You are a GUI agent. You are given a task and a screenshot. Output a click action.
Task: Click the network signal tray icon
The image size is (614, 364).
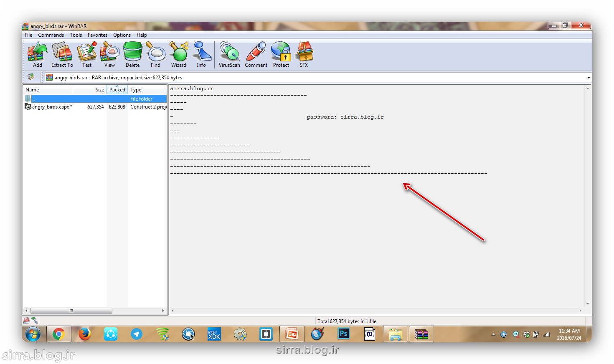(x=546, y=334)
